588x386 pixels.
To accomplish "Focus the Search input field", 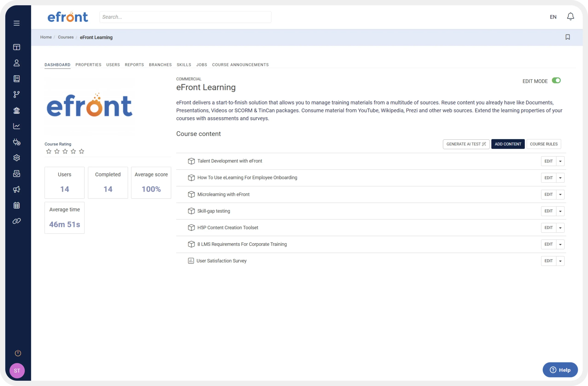I will [x=185, y=17].
